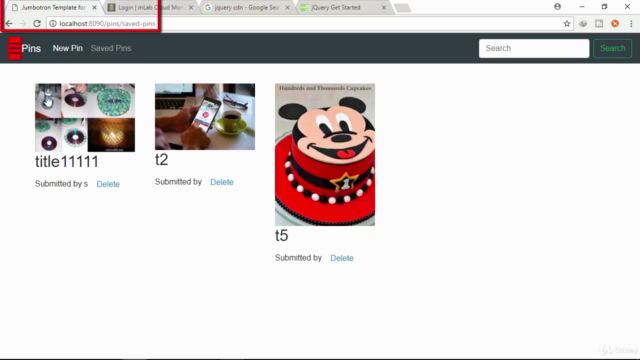Bookmark this page with the star icon
The height and width of the screenshot is (360, 640).
tap(567, 24)
